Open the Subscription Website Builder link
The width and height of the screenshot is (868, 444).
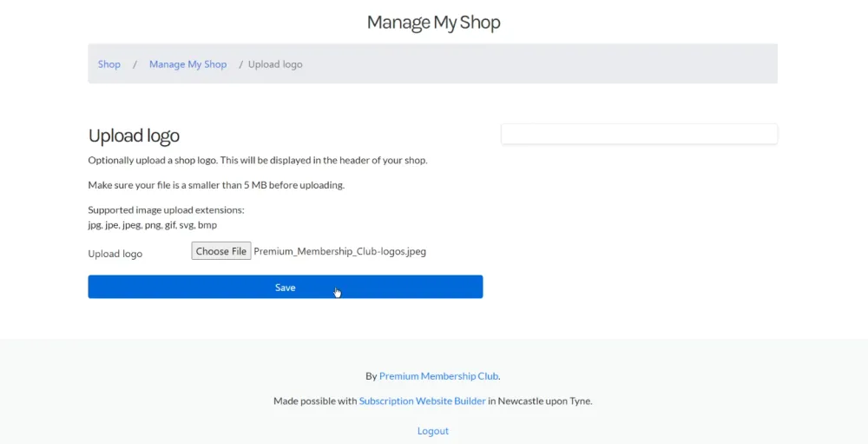[423, 401]
